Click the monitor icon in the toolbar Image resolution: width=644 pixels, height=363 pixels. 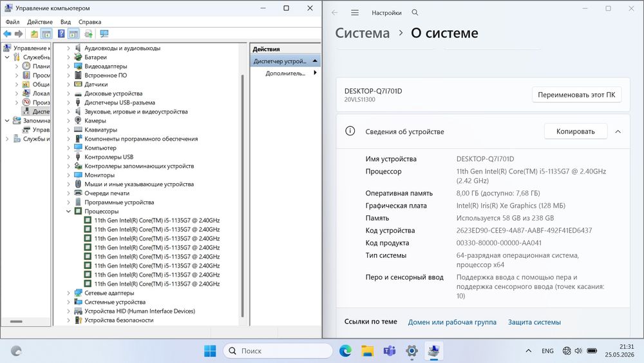(104, 34)
